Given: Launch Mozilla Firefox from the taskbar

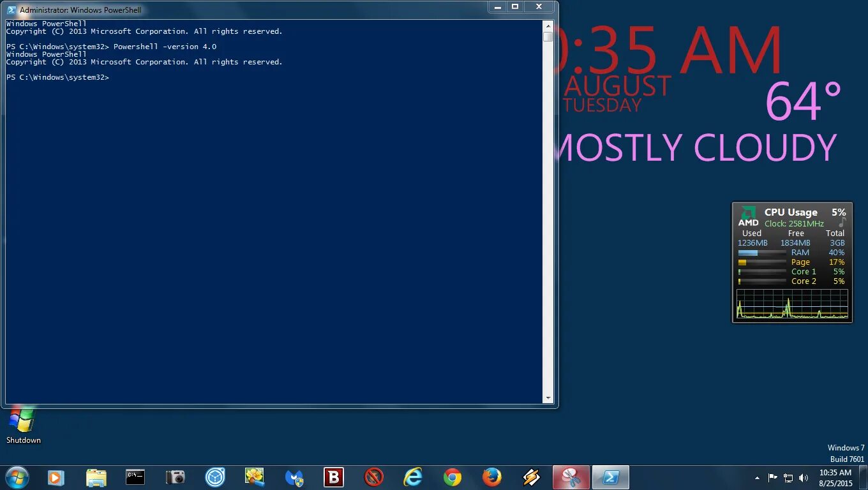Looking at the screenshot, I should point(492,477).
